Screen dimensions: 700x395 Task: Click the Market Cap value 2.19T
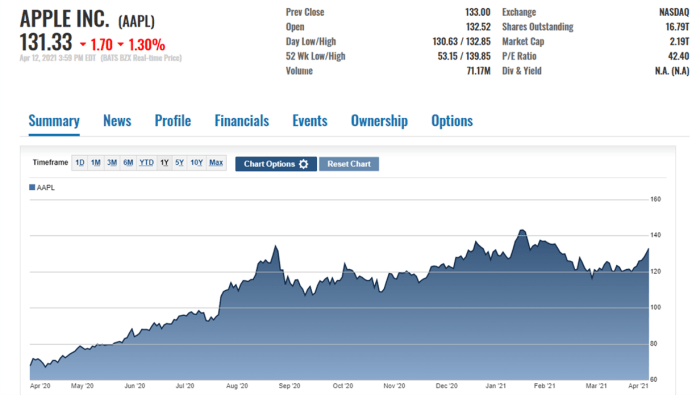679,42
